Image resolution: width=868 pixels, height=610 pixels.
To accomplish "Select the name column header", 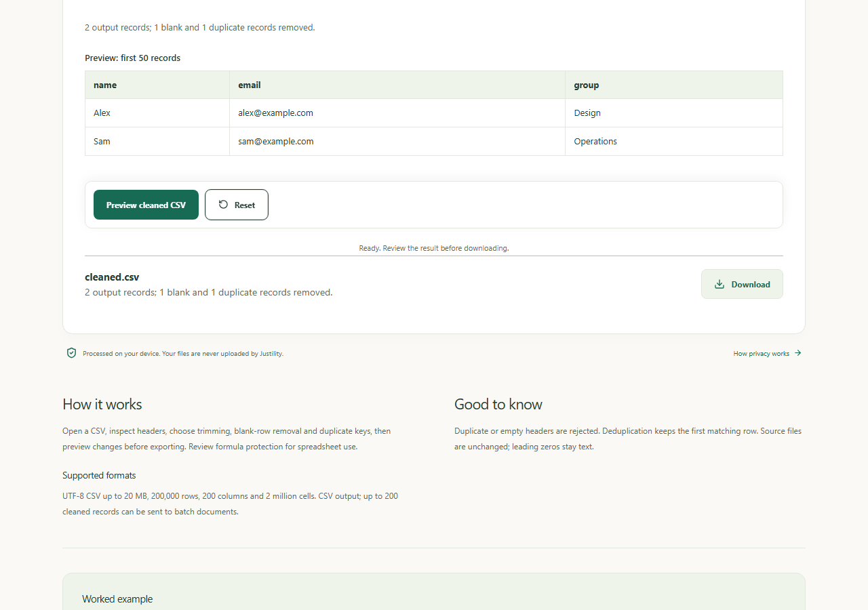I will pyautogui.click(x=157, y=85).
